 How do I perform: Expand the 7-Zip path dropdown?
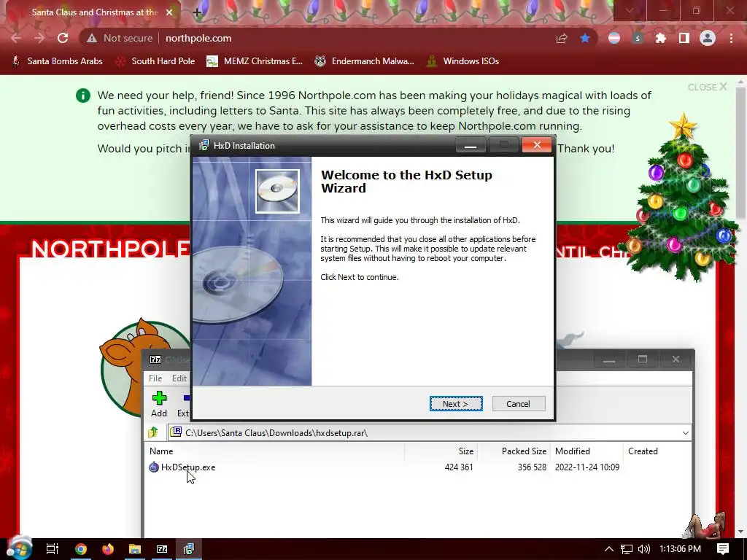(x=685, y=433)
